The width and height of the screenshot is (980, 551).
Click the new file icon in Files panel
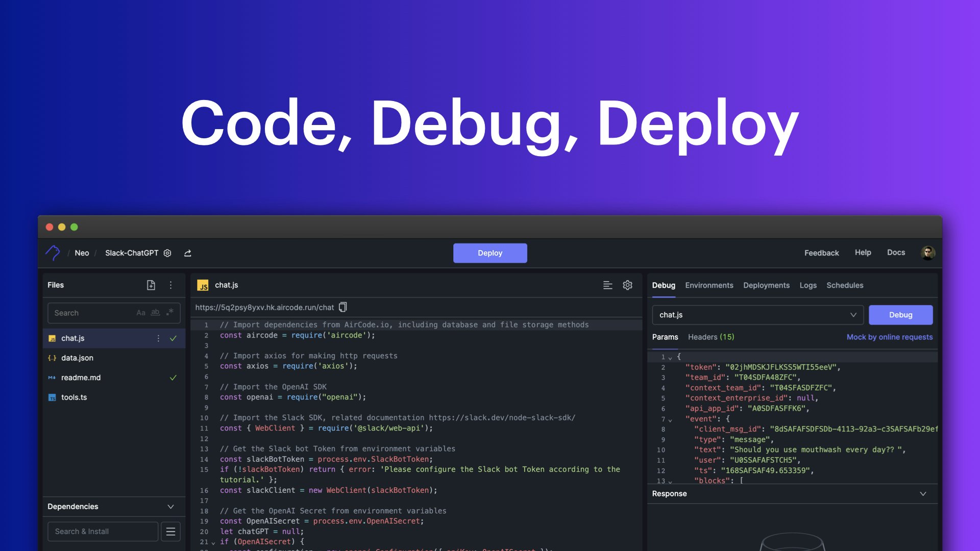tap(151, 285)
